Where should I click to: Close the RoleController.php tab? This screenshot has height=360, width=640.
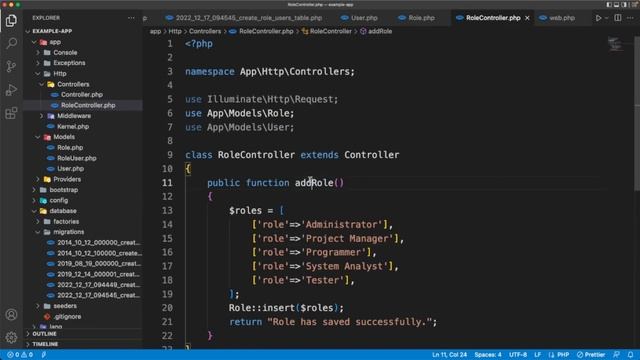[x=527, y=18]
